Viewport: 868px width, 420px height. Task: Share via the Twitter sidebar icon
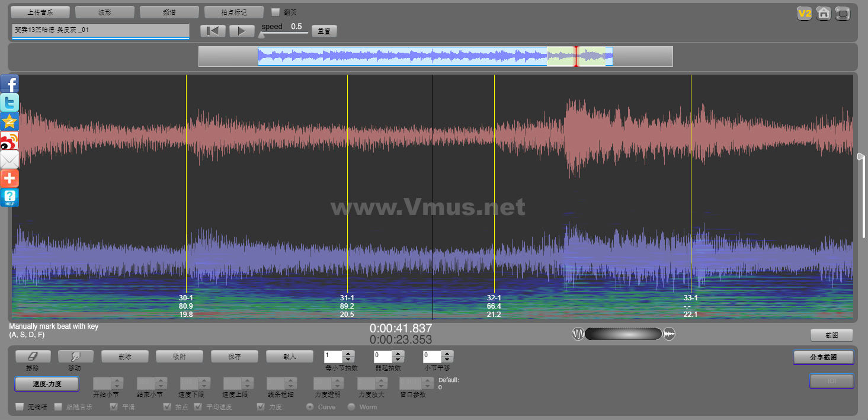[9, 102]
